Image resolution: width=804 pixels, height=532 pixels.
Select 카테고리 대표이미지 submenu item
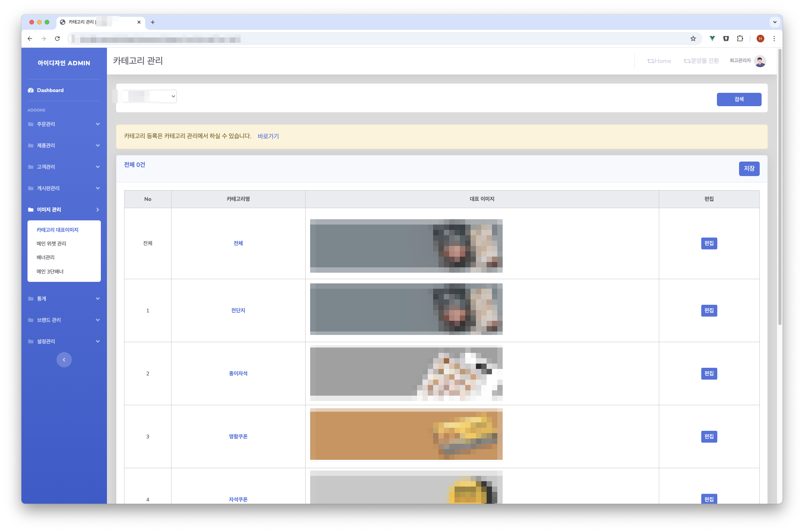57,230
